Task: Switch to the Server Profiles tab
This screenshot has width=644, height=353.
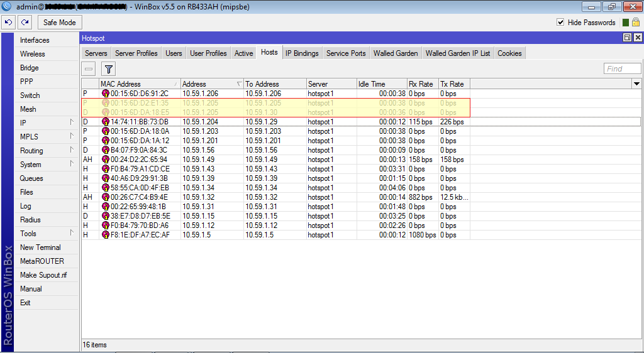Action: 136,53
